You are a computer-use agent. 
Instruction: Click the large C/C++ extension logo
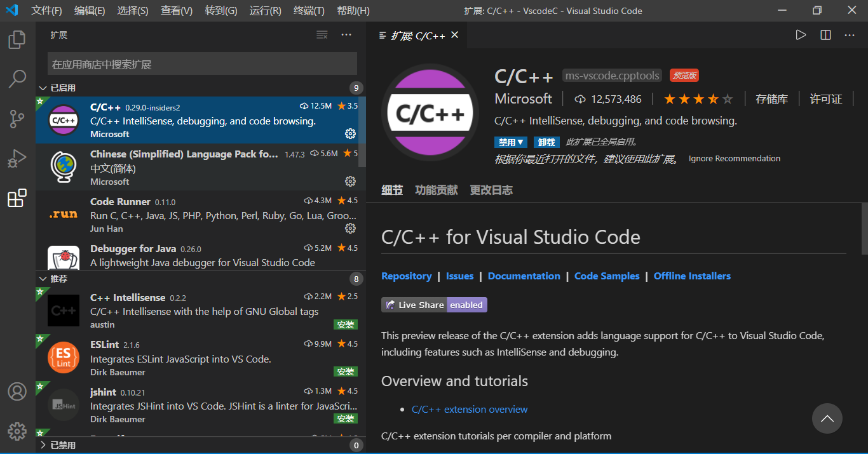pyautogui.click(x=430, y=112)
